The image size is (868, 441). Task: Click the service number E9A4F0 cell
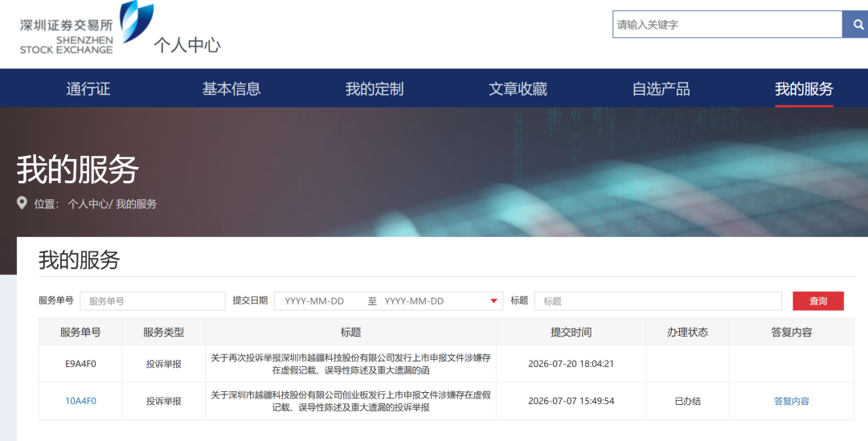[x=81, y=364]
